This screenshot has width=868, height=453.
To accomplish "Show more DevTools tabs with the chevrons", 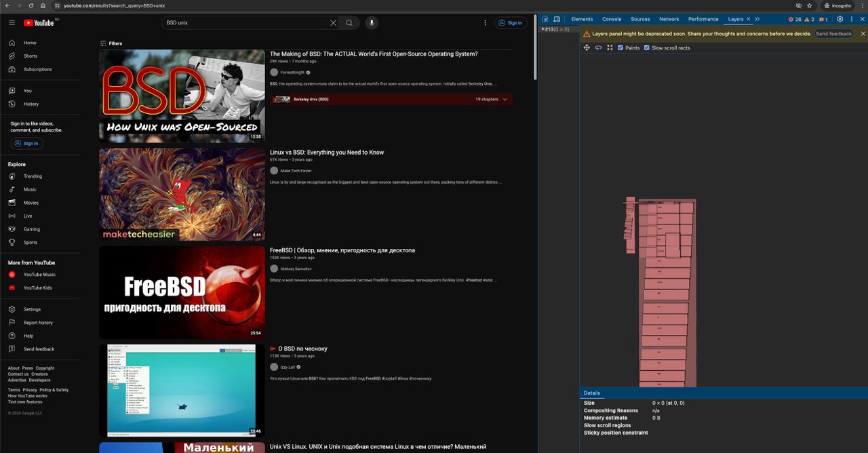I will pyautogui.click(x=757, y=19).
